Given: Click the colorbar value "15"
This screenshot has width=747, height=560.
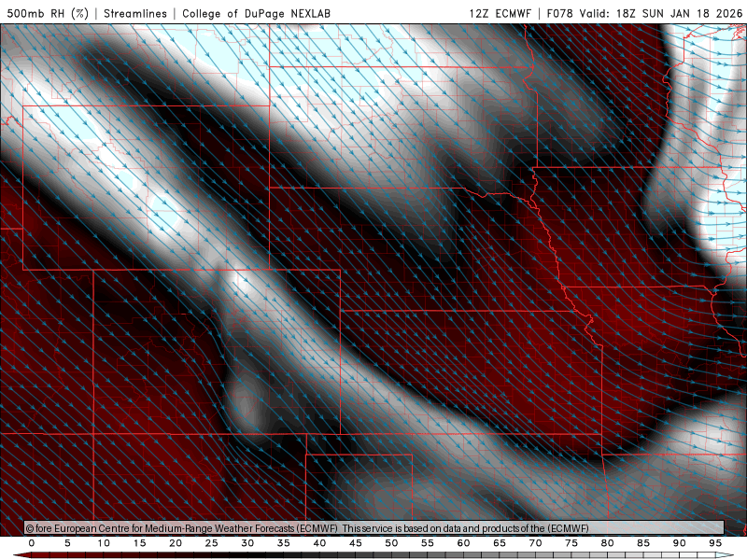Looking at the screenshot, I should 139,543.
